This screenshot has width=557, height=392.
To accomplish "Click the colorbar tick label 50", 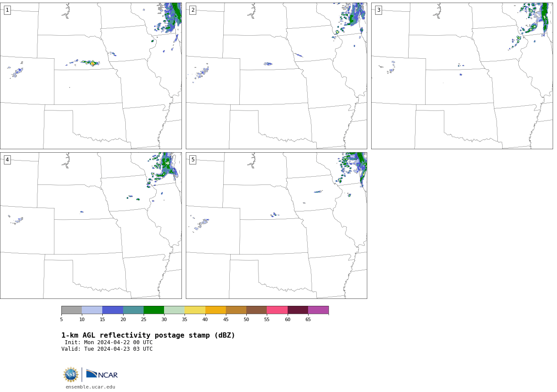I will tap(246, 320).
